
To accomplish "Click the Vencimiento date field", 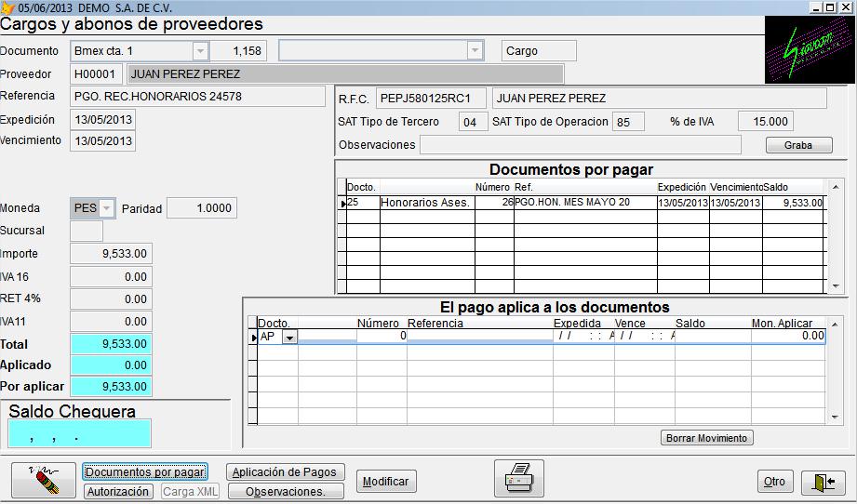I will pos(102,141).
